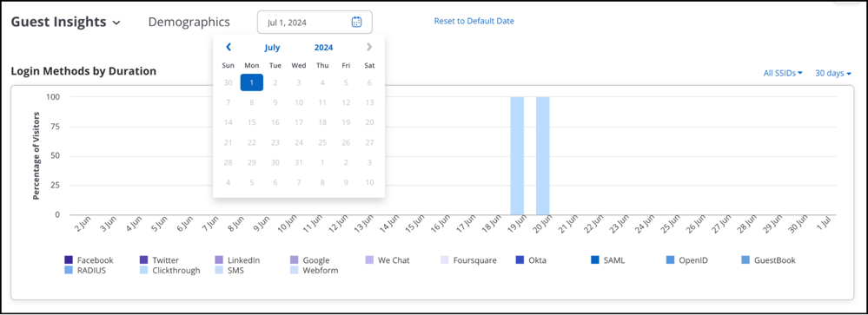Select the year 2024 in calendar header
The image size is (868, 315).
[324, 48]
